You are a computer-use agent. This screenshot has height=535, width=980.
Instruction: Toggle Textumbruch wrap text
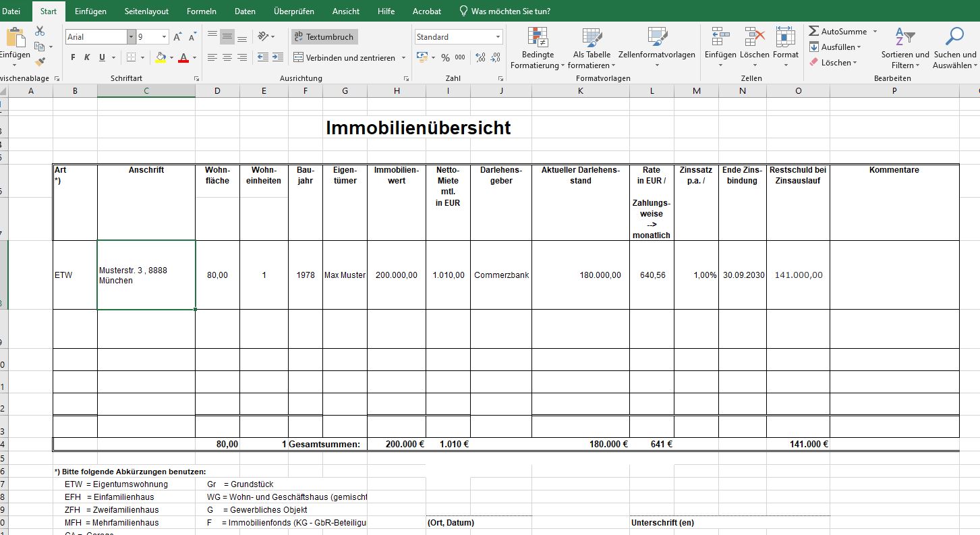(324, 36)
